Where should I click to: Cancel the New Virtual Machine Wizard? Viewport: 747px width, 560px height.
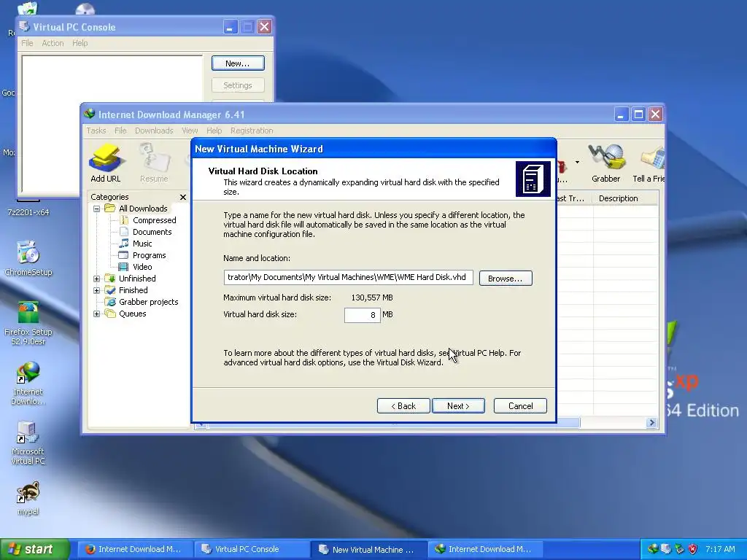(520, 405)
